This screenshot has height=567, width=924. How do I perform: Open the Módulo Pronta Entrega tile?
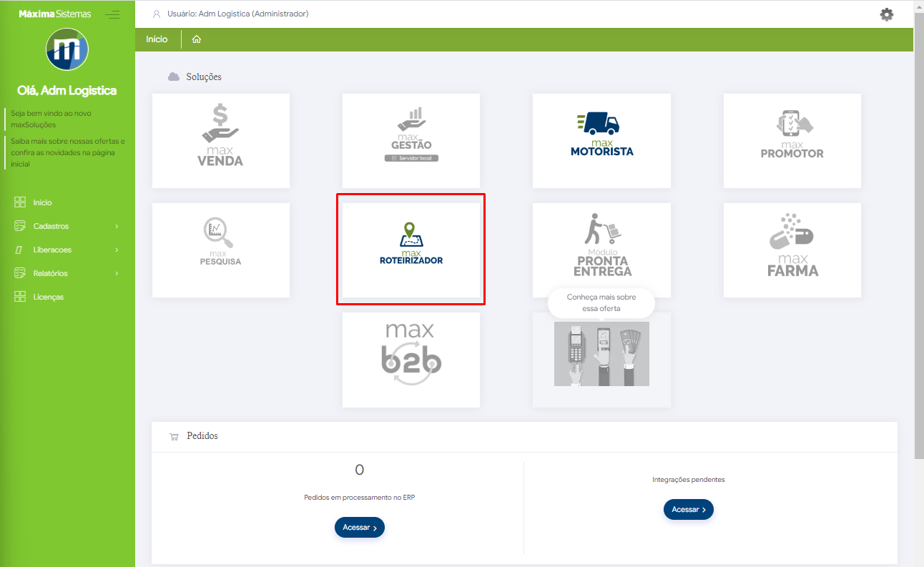pos(601,250)
